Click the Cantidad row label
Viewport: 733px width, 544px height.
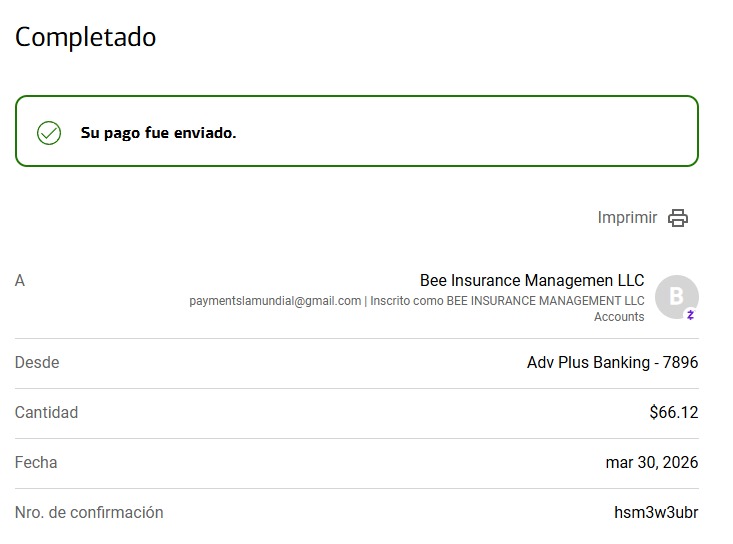coord(46,413)
